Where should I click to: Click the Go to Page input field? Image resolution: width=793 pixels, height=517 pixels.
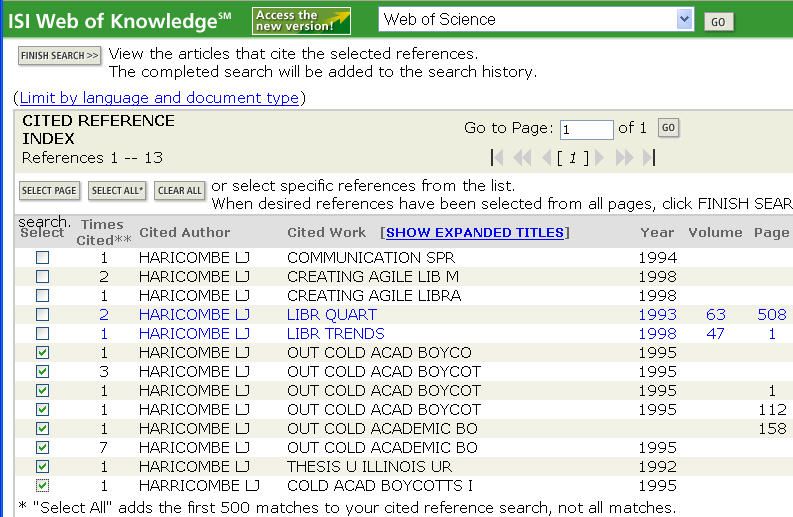[x=587, y=130]
